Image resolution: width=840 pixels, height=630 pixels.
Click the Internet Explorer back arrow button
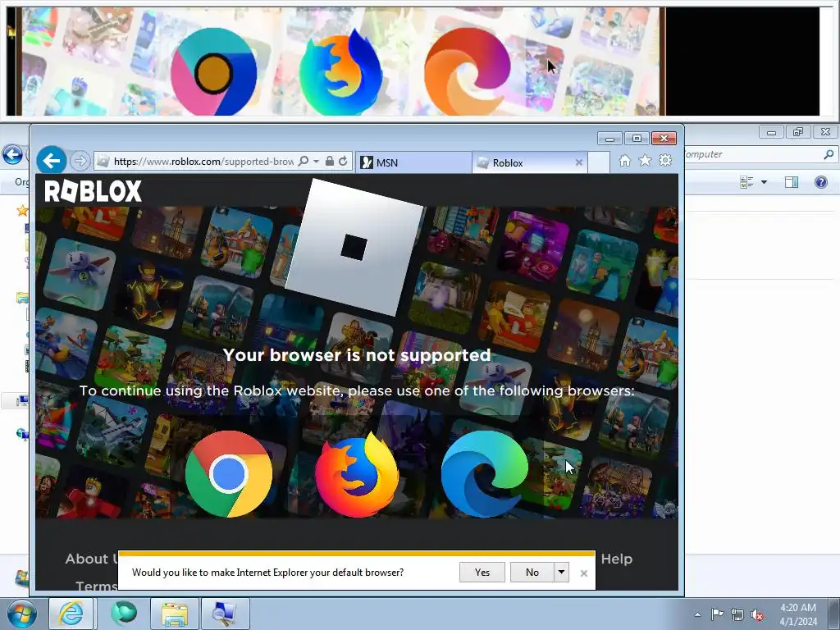pyautogui.click(x=52, y=160)
